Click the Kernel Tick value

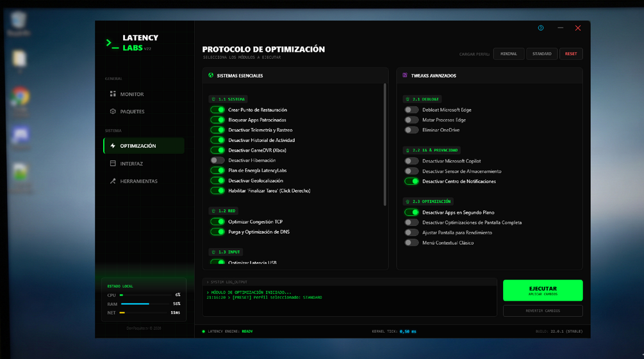point(408,331)
